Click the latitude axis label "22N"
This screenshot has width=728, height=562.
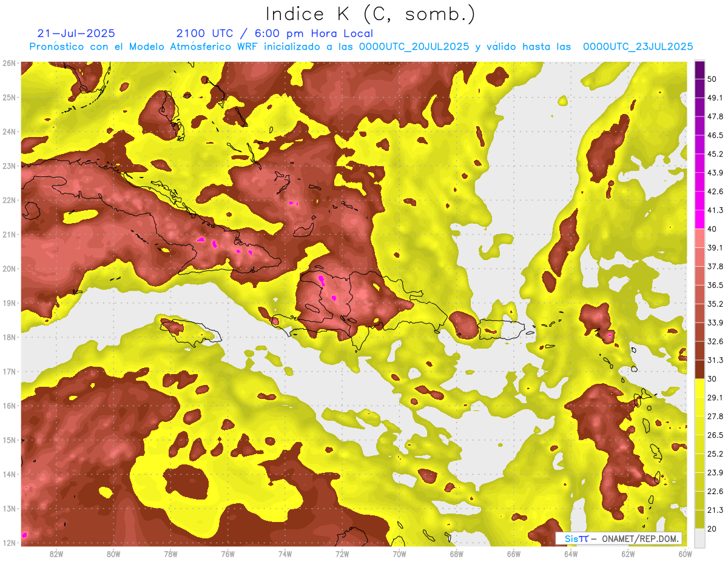pos(9,200)
